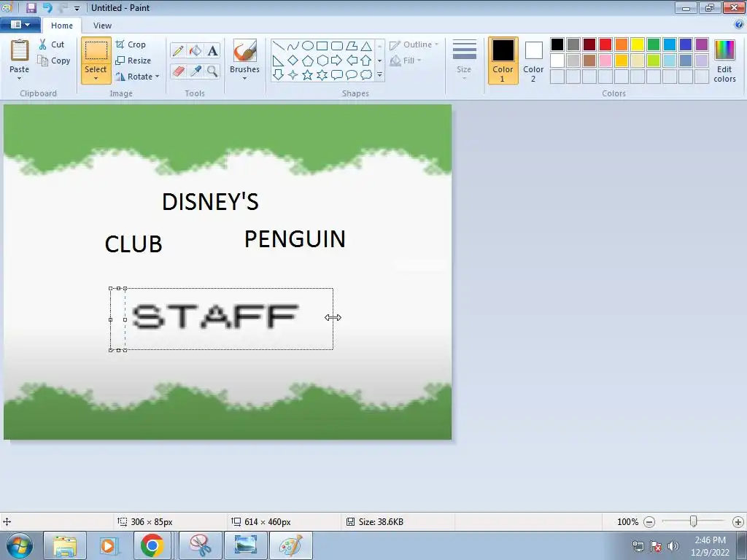The image size is (747, 560).
Task: Choose the Down arrow shape
Action: [x=278, y=75]
